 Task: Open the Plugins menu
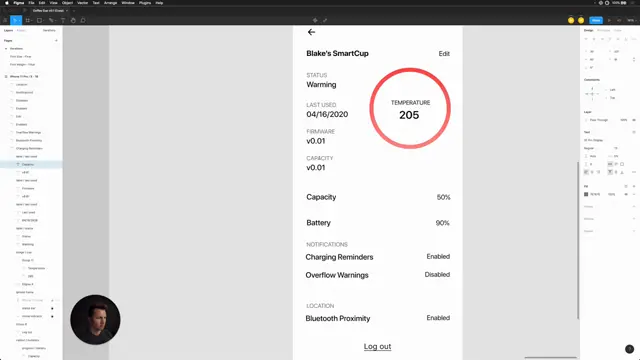click(x=145, y=3)
